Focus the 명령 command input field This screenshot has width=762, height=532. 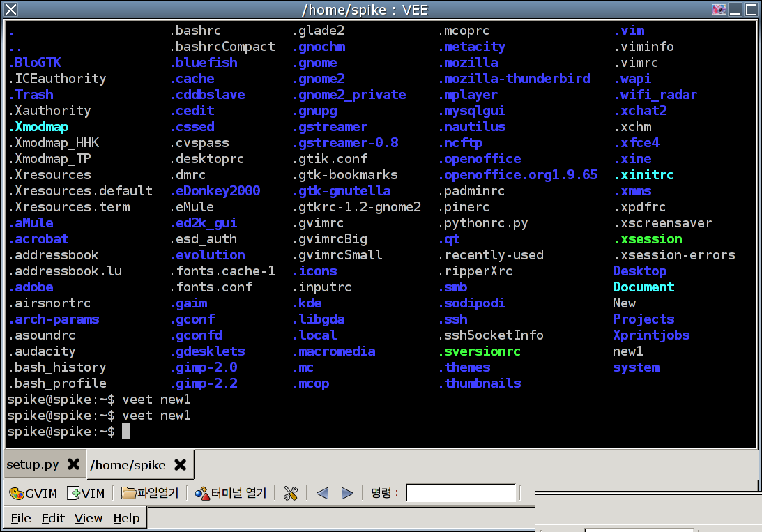pyautogui.click(x=461, y=494)
